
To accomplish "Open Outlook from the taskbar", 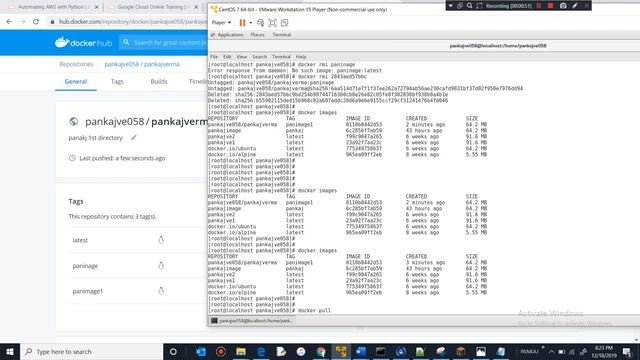I will [201, 351].
